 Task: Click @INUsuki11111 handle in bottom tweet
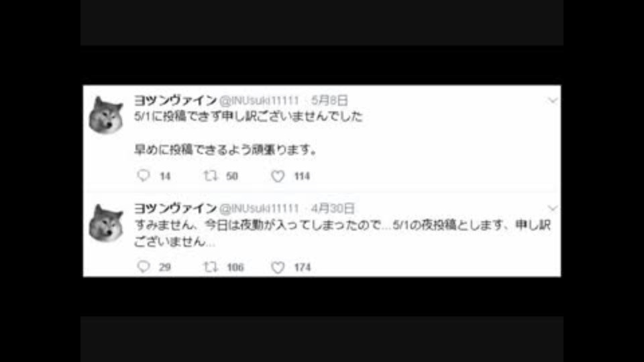(259, 208)
